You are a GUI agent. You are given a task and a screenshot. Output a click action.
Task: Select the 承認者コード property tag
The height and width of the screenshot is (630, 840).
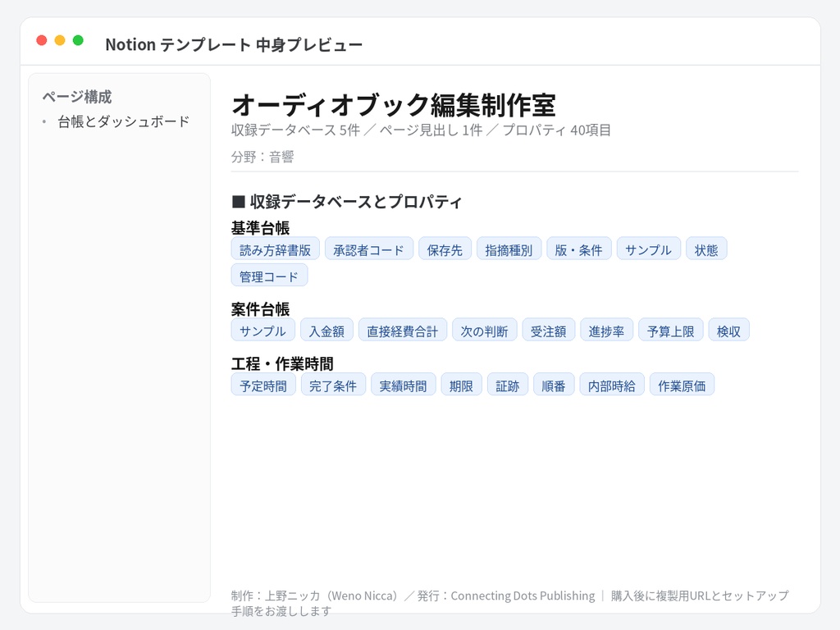click(x=368, y=249)
